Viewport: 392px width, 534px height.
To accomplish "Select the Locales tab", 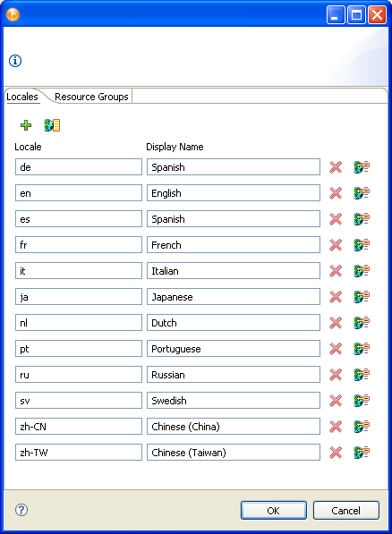I will [22, 97].
